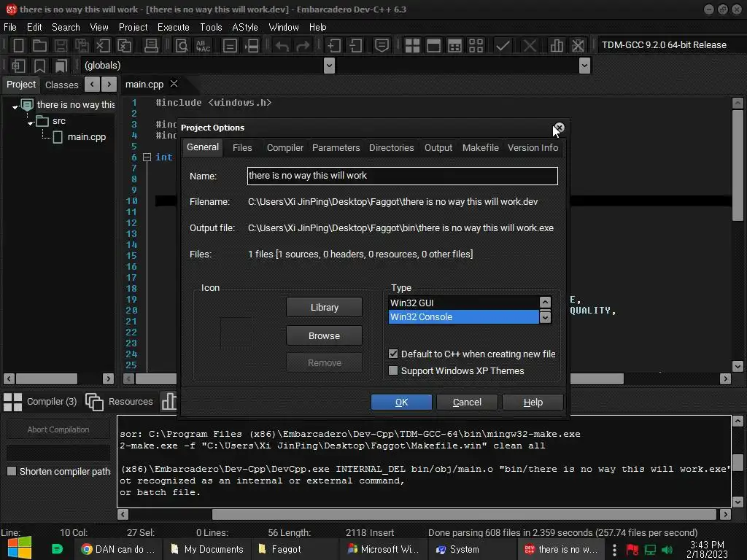Click the Indent toolbar icon
Screen dimensions: 747x560
333,46
